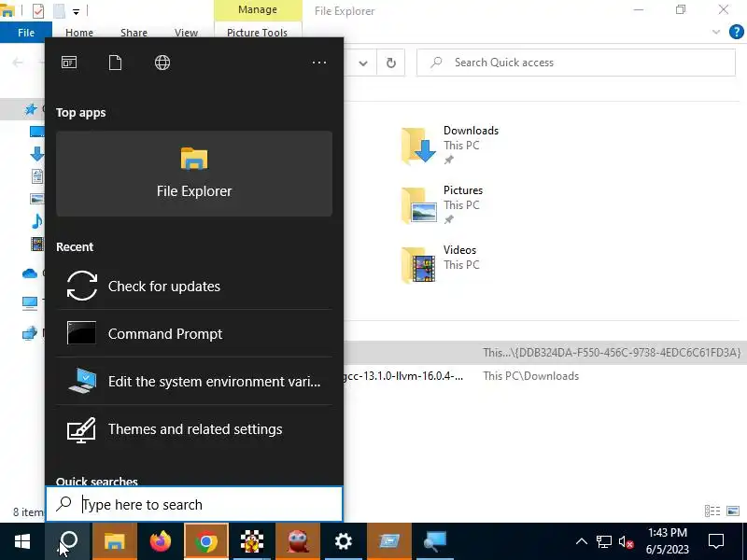Select the Manage contextual tab
747x560 pixels.
tap(258, 10)
